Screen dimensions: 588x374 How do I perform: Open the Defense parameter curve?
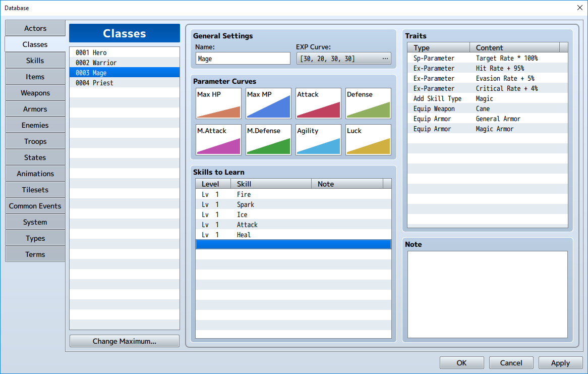(368, 103)
